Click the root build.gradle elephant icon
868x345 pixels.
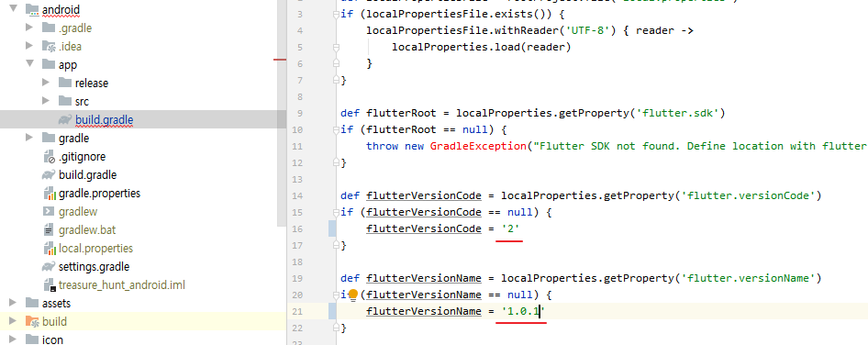pos(49,175)
